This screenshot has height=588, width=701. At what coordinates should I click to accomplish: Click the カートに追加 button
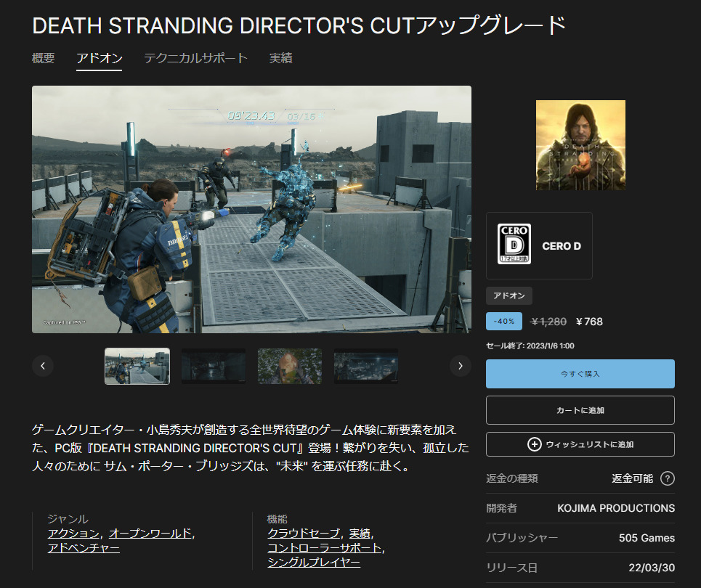[580, 410]
